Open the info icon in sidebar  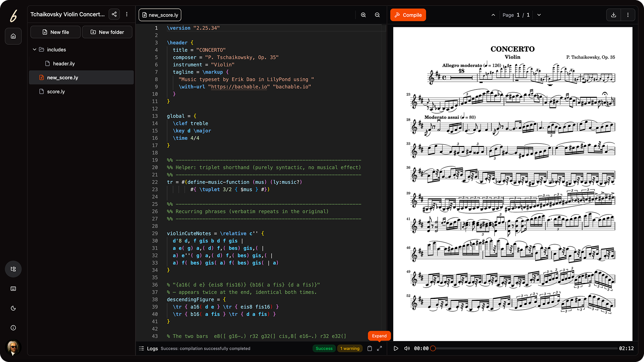(13, 328)
